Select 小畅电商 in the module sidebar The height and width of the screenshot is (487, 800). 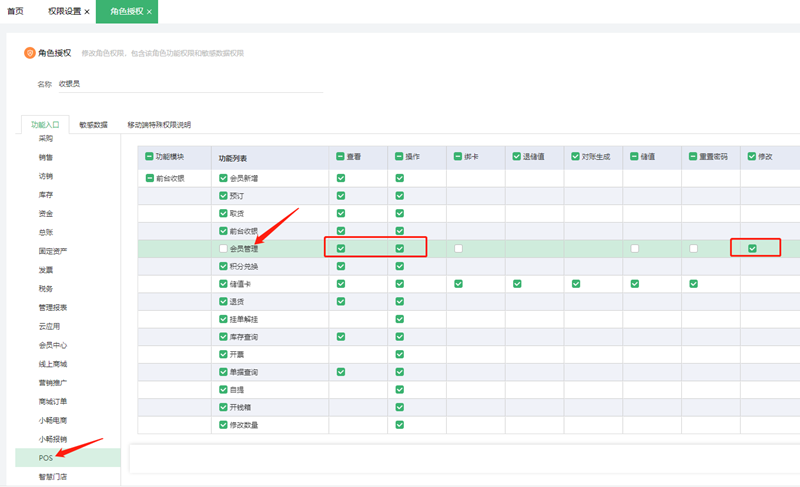coord(53,420)
